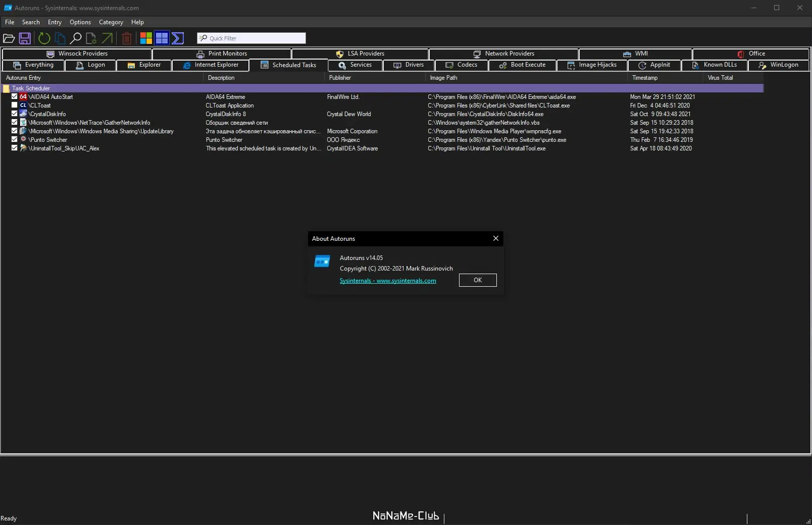Toggle the GatherNetworkInfo task checkbox
This screenshot has width=812, height=525.
15,122
